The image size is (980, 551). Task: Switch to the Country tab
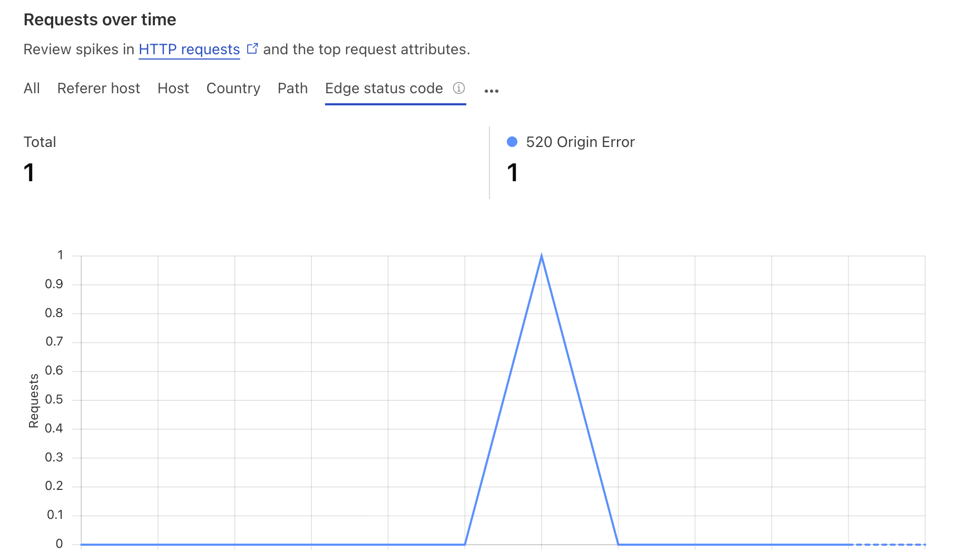233,88
